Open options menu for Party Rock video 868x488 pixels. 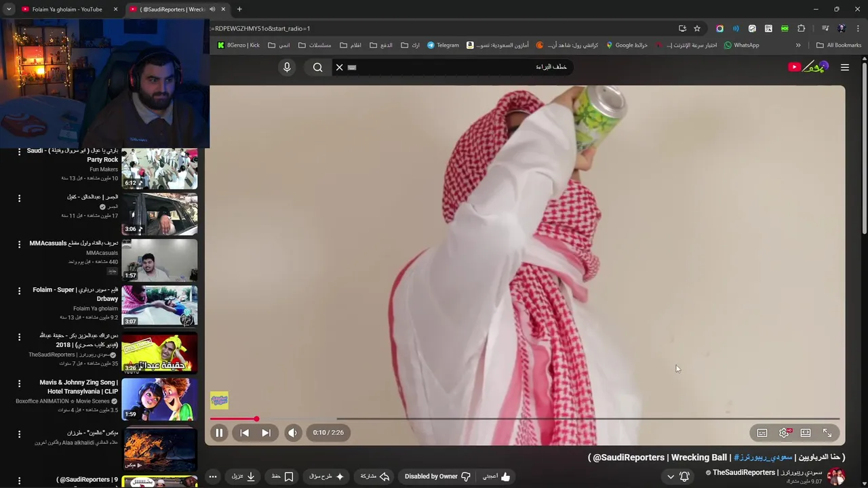tap(19, 152)
